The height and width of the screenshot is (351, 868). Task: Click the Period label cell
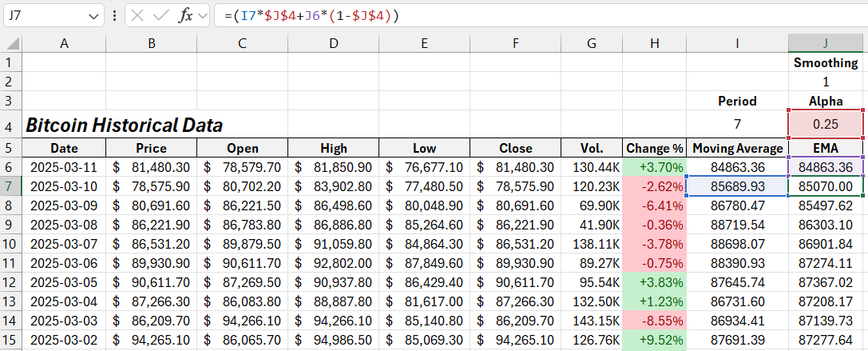[x=737, y=101]
